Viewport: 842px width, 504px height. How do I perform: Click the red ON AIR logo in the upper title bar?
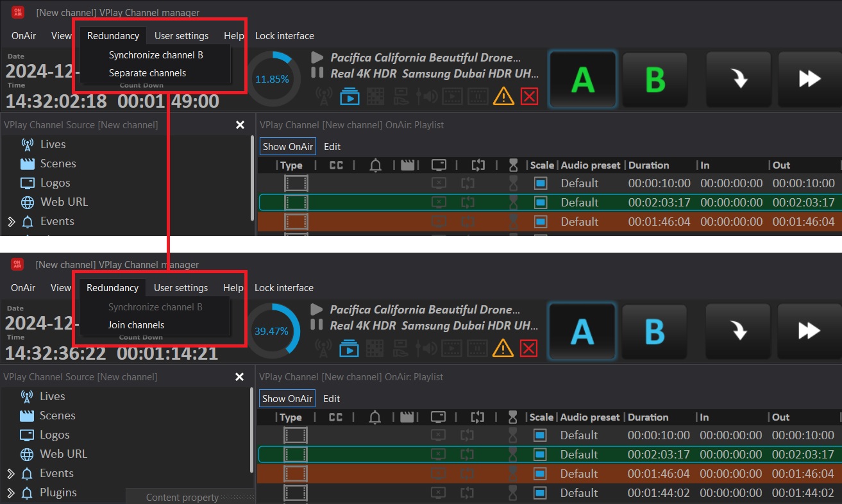[18, 12]
